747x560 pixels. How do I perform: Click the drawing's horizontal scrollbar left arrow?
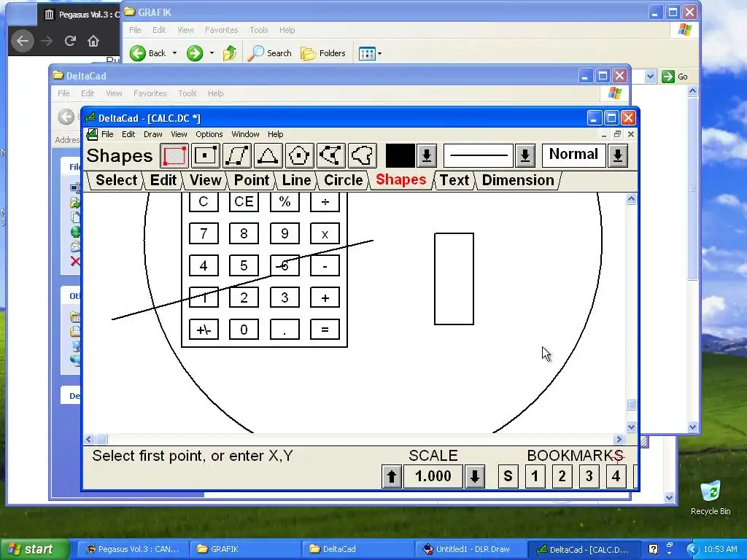89,439
